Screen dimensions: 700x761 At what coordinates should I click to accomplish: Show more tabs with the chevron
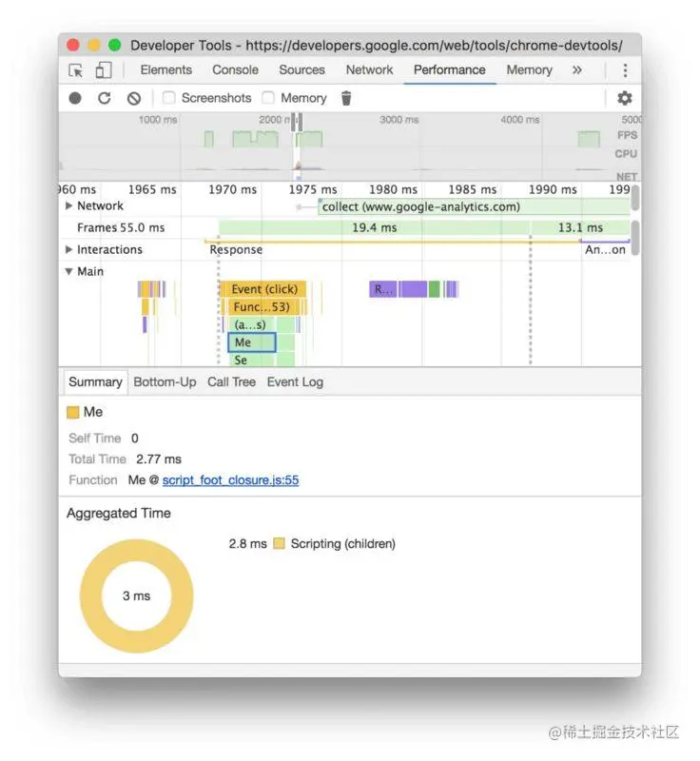click(x=576, y=70)
